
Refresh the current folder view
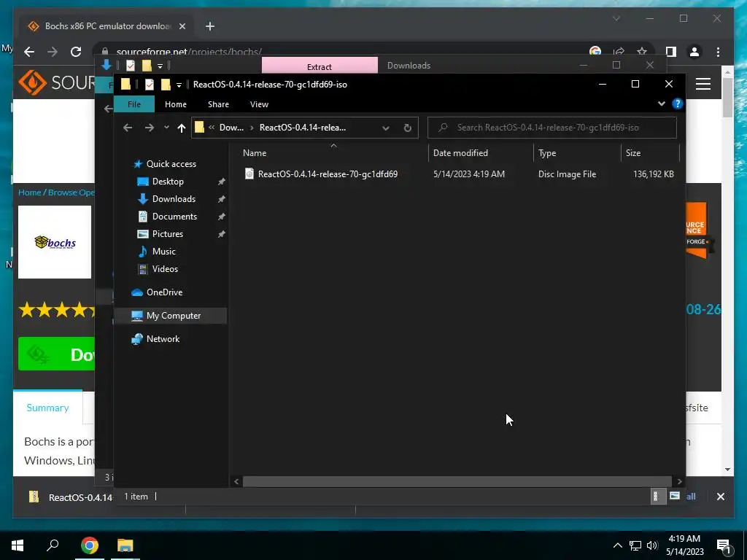(407, 128)
